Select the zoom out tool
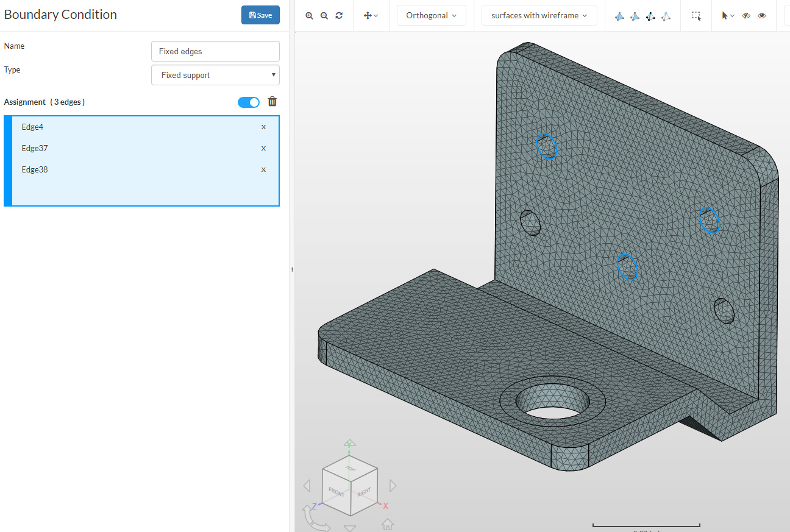 pyautogui.click(x=324, y=15)
